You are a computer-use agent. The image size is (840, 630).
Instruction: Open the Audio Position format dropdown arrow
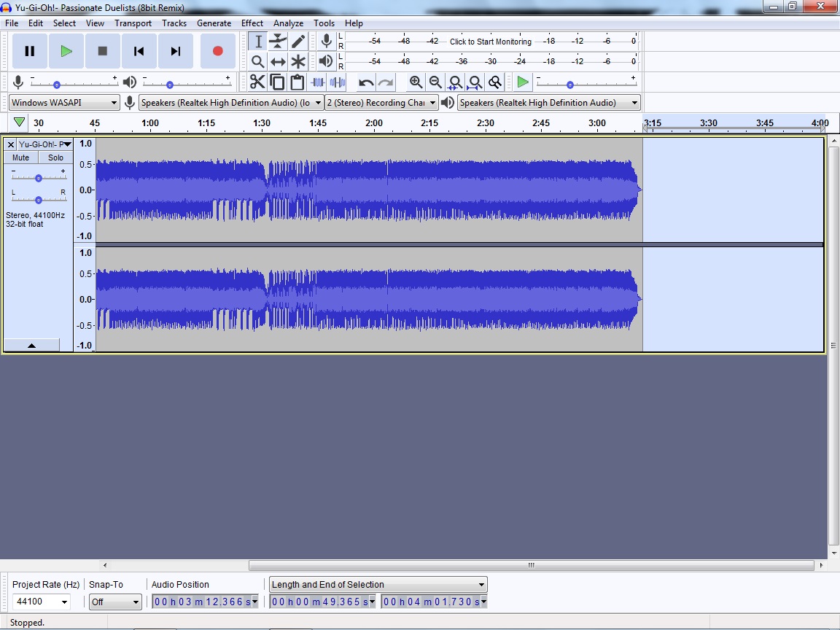(254, 602)
